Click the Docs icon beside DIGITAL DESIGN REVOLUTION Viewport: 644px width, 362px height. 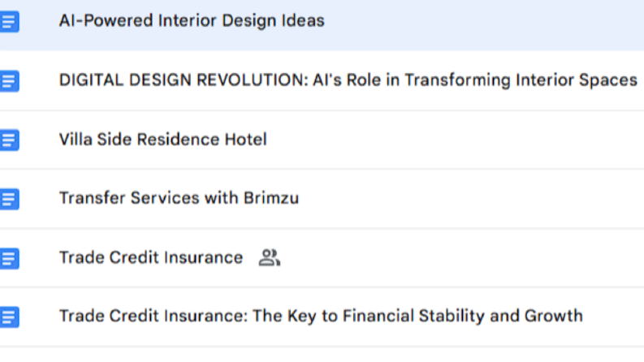(x=9, y=81)
